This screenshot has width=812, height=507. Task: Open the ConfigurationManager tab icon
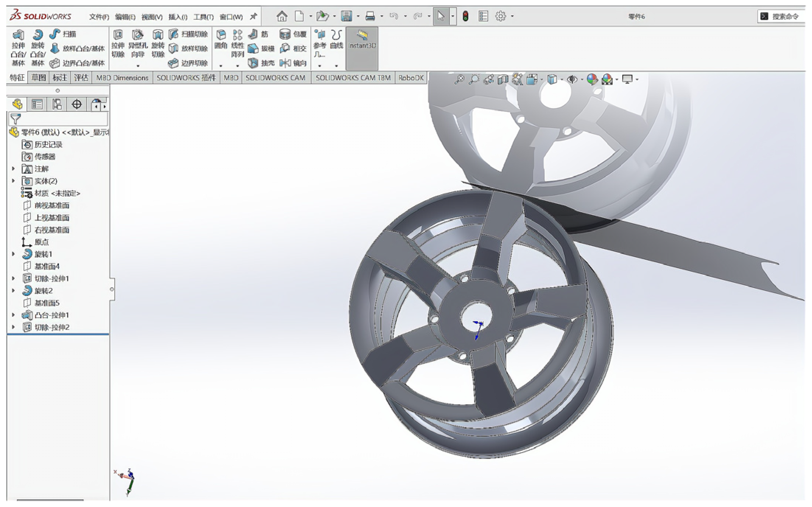coord(57,104)
